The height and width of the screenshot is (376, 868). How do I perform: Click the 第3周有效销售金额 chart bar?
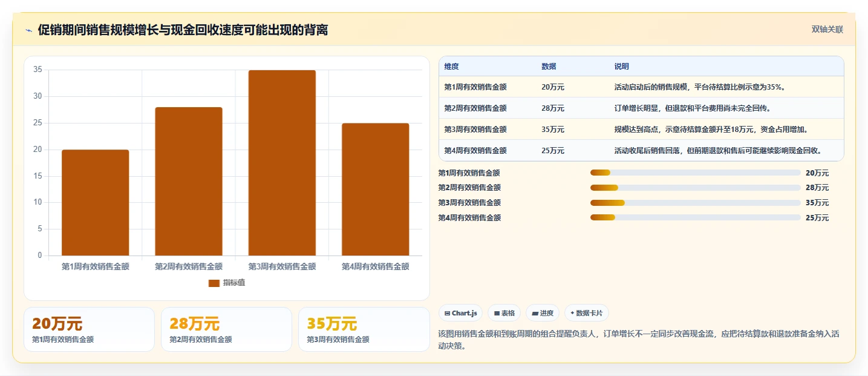point(282,163)
